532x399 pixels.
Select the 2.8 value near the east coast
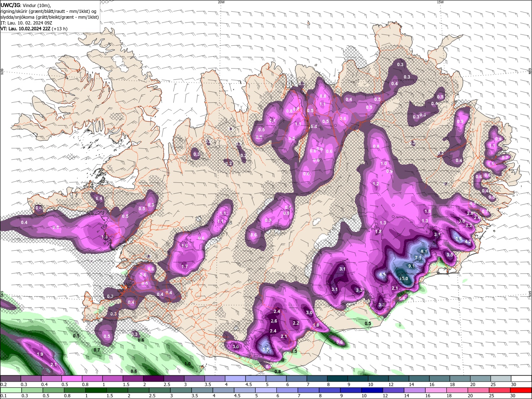470,213
